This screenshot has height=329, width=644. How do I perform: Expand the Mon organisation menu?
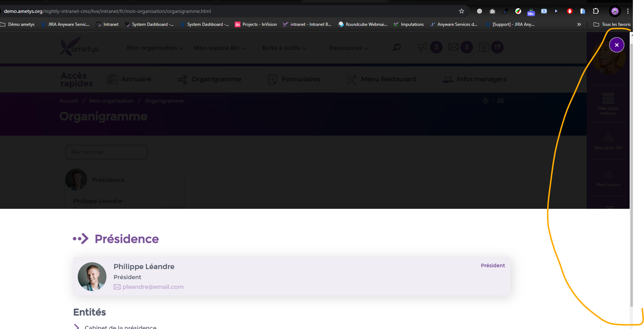coord(155,48)
